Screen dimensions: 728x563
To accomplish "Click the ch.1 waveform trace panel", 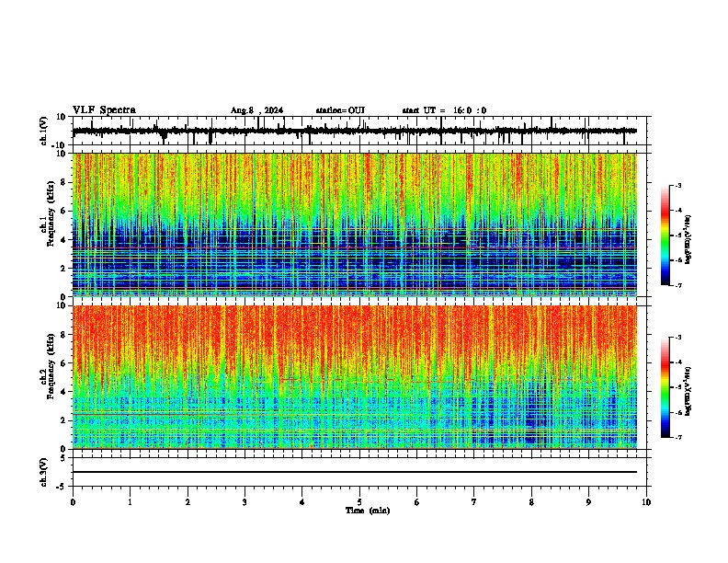I will (361, 131).
